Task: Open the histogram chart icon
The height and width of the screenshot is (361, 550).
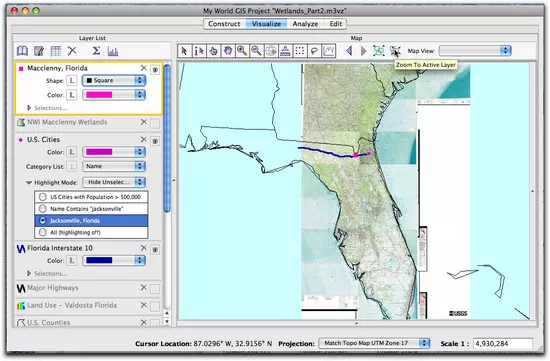Action: pos(113,51)
